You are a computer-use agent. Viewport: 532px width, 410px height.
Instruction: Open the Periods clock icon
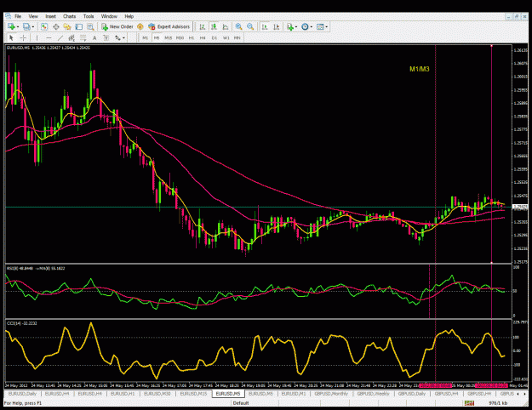tap(305, 26)
